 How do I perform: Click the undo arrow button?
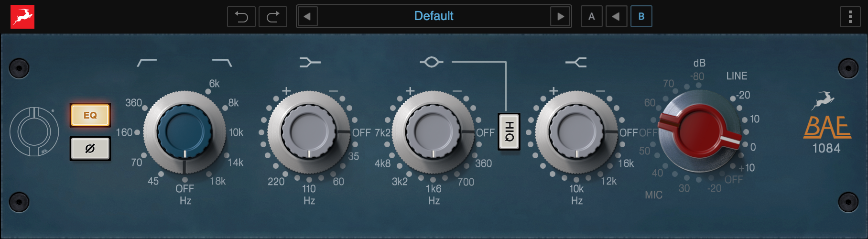241,17
